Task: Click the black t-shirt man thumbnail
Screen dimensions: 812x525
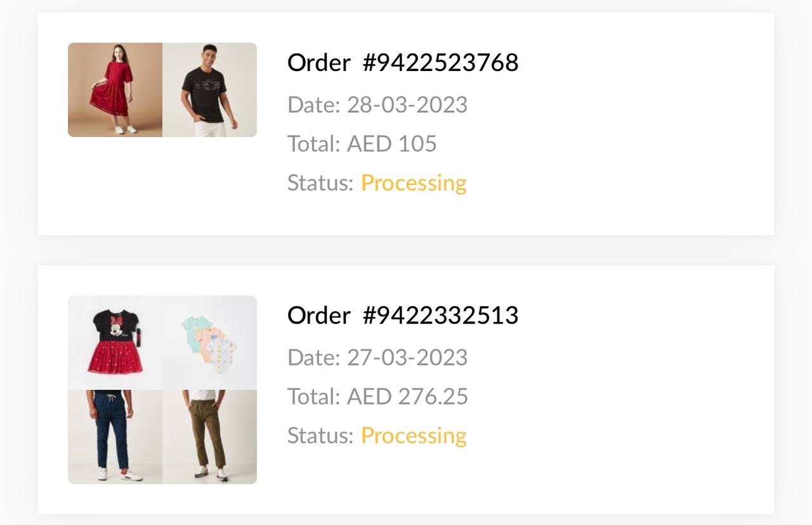Action: point(209,90)
